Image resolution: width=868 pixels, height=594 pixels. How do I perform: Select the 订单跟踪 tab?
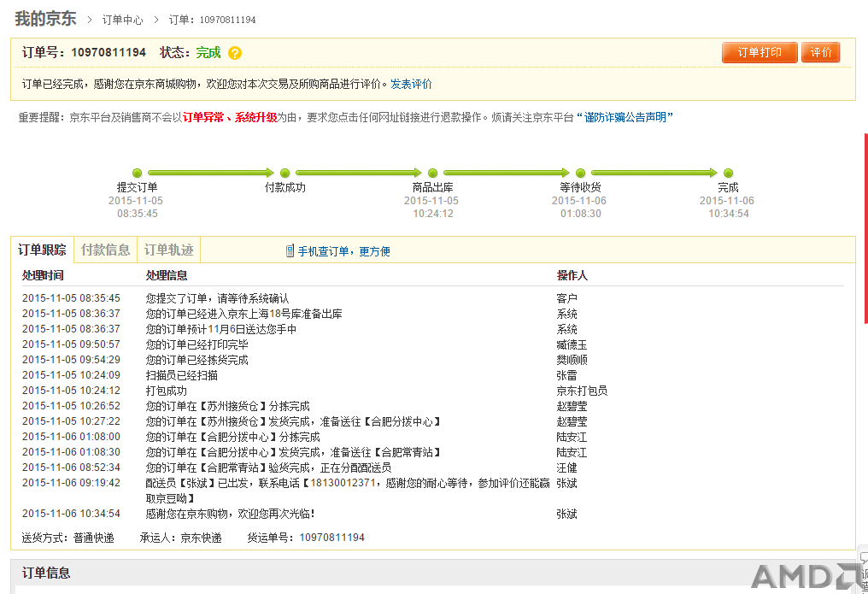(x=42, y=250)
